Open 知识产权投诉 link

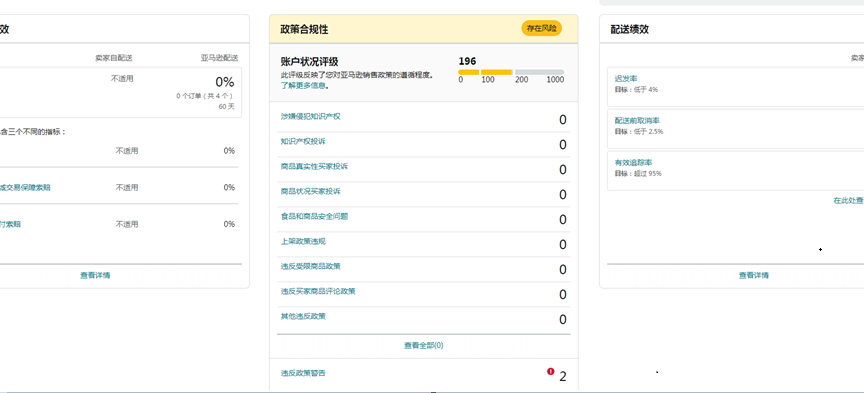coord(303,141)
